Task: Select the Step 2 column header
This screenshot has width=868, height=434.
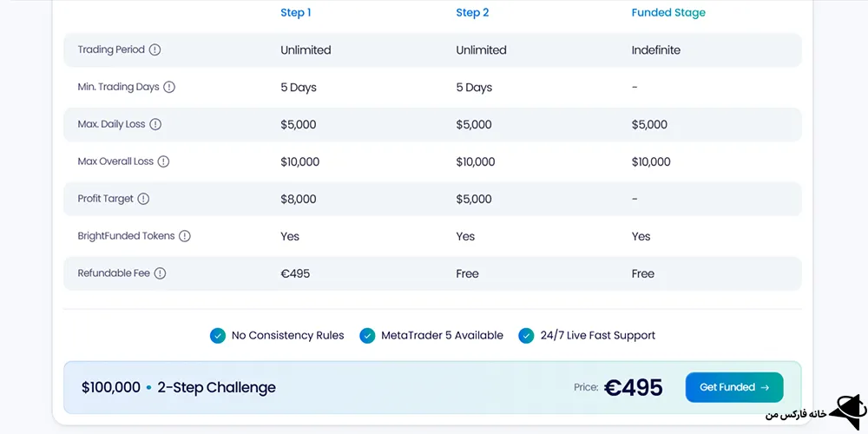Action: click(x=471, y=13)
